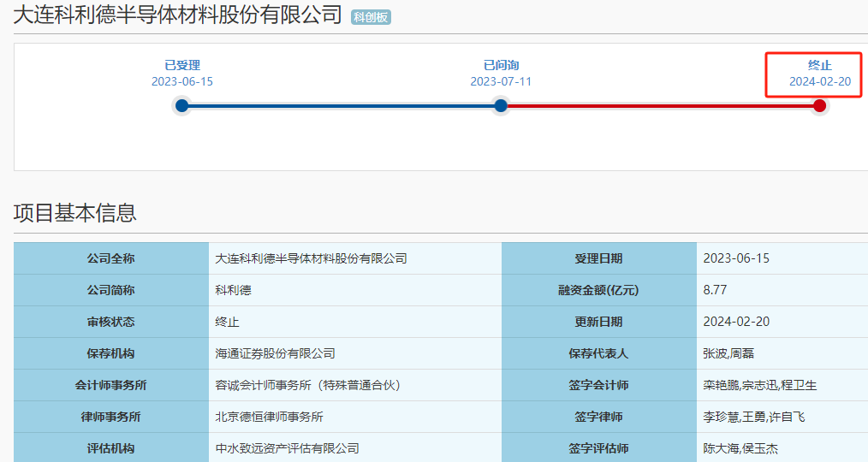Click date 2023-06-15 under 已受理
Viewport: 868px width, 462px height.
[182, 81]
